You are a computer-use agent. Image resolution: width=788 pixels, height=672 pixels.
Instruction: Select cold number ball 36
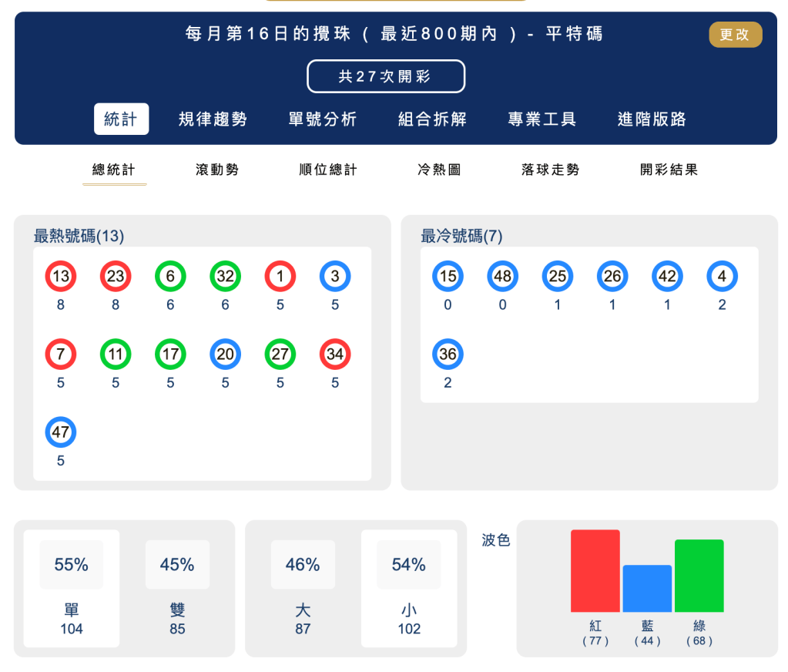point(448,354)
